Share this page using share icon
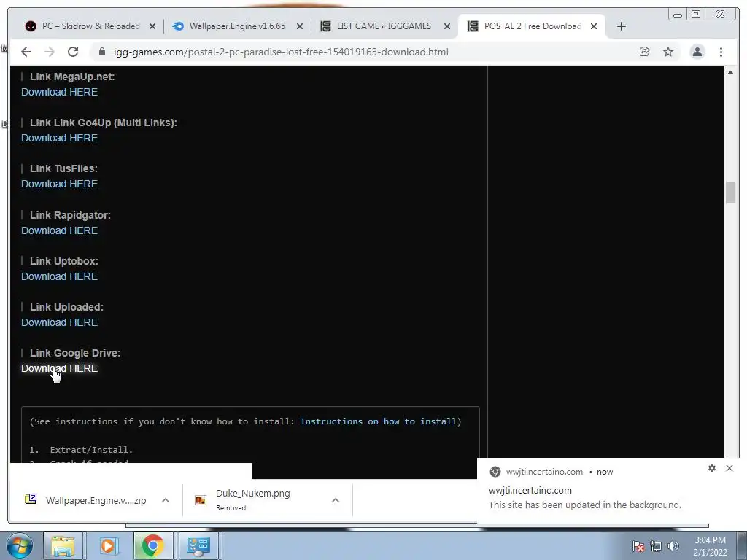 coord(645,52)
